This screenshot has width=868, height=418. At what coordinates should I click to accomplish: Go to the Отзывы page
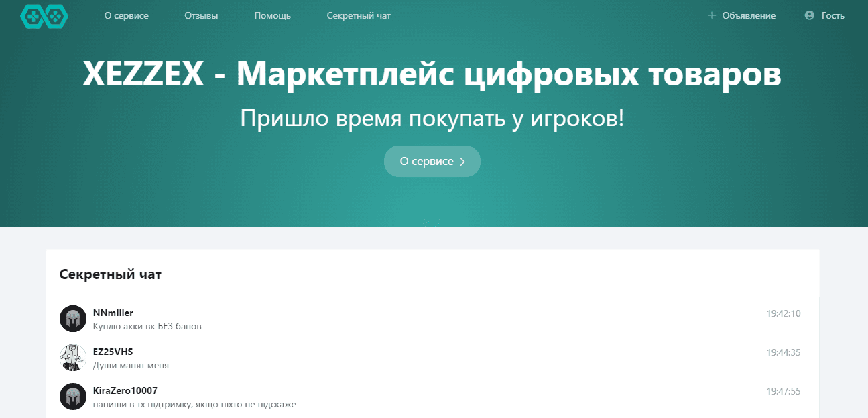point(201,16)
